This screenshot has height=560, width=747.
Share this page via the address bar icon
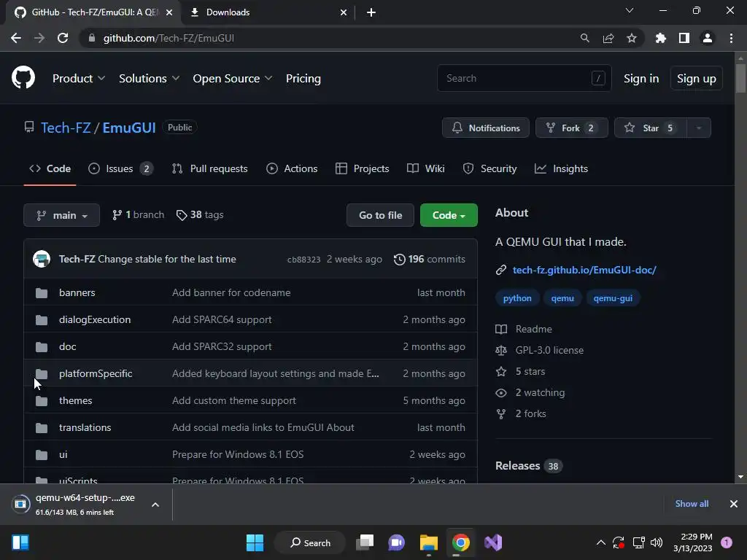click(x=608, y=38)
